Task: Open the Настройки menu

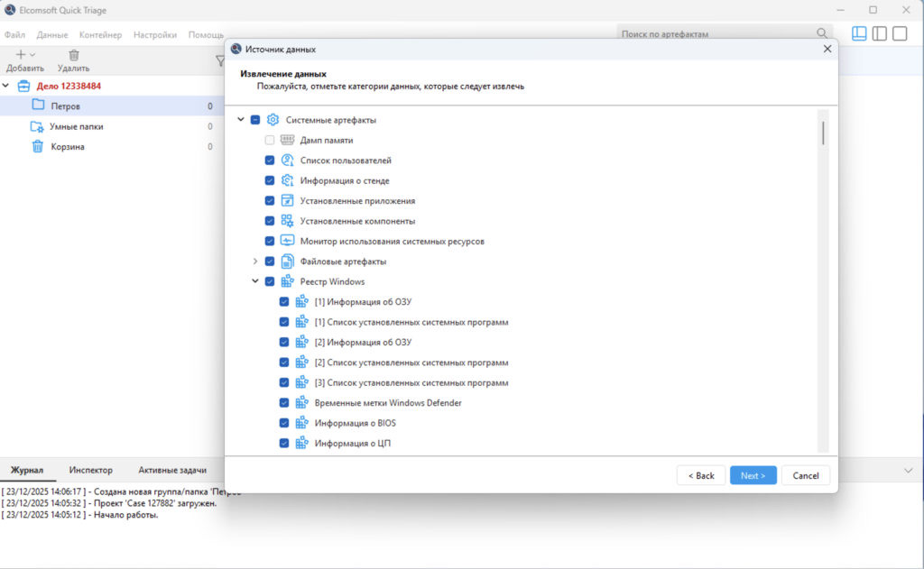Action: coord(155,35)
